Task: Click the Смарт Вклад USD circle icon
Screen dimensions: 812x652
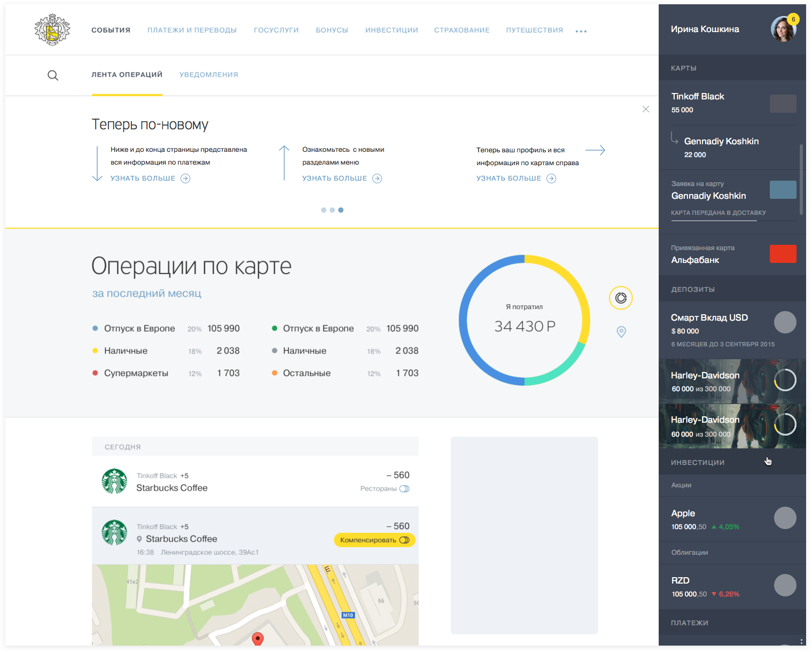Action: (x=785, y=322)
